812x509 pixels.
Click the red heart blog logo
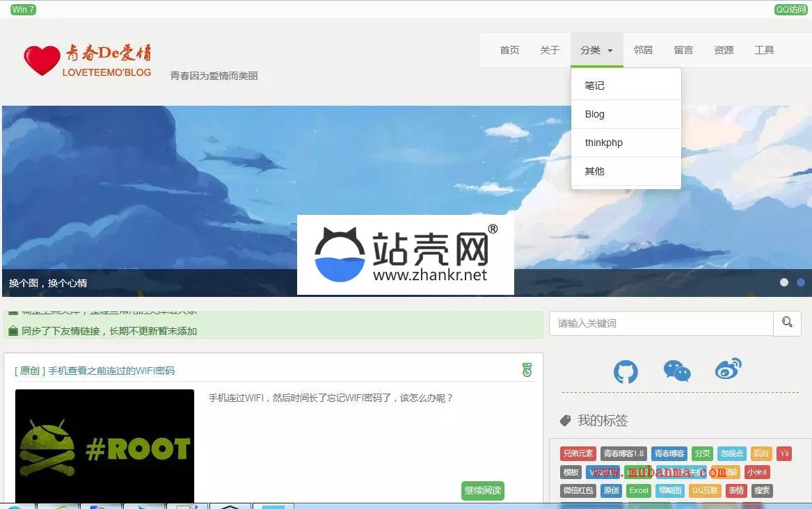[x=42, y=60]
